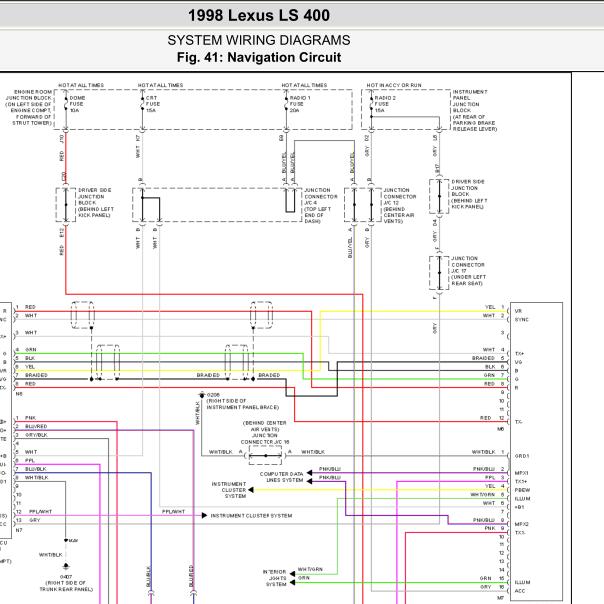The width and height of the screenshot is (604, 604).
Task: Click 'GRY/BLK' wire label at left pin 3
Action: (x=36, y=435)
